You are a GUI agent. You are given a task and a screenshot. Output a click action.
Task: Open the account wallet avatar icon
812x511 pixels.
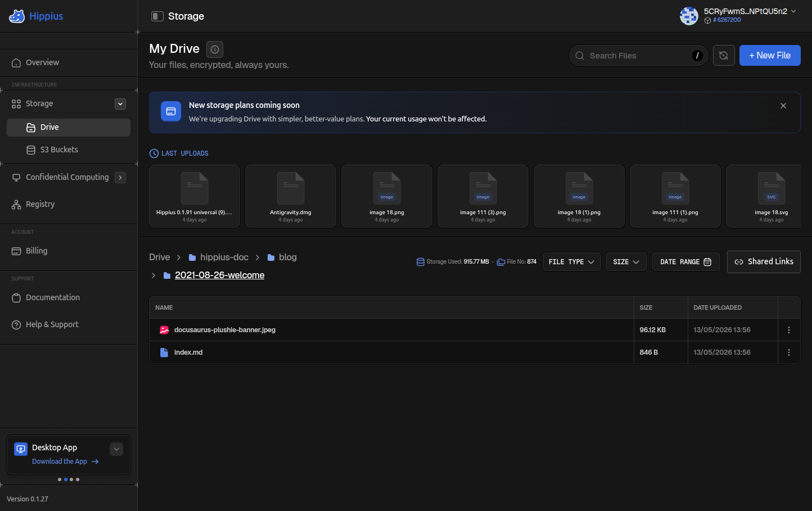(x=689, y=16)
